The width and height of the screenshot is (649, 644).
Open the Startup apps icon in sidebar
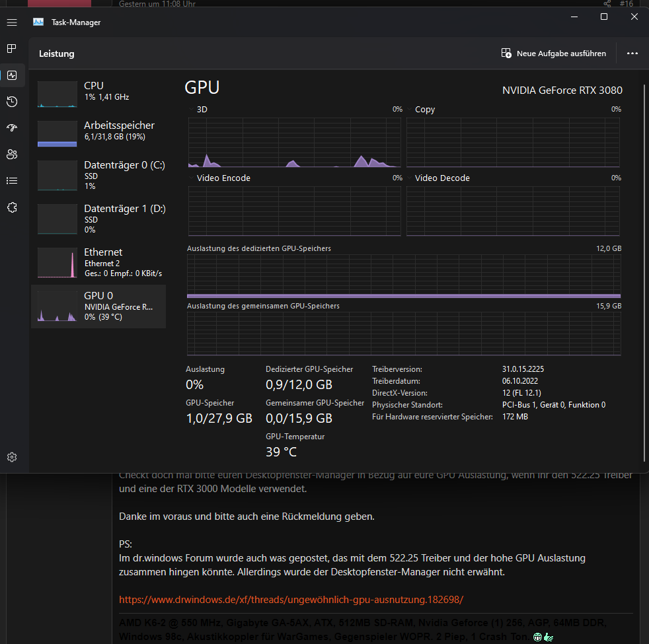[x=12, y=127]
